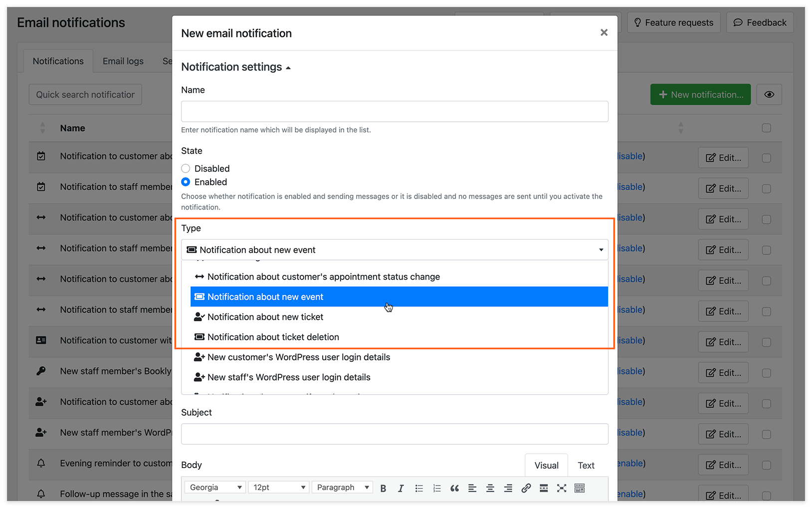Click the sort arrows near the select-all checkbox
This screenshot has height=508, width=812.
coord(681,128)
